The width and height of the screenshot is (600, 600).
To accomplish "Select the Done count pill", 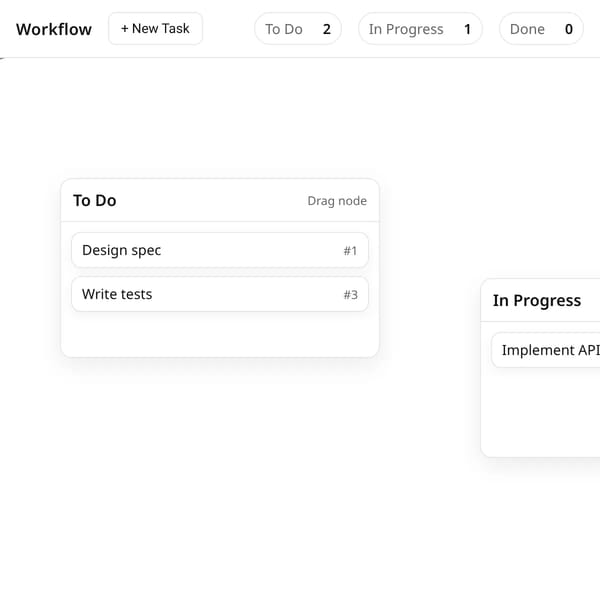I will pos(541,29).
